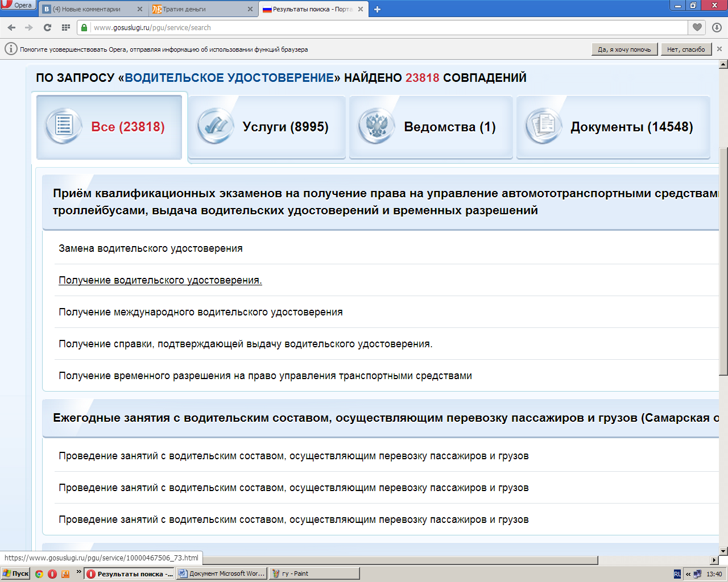Close the "Новые комментарии" tab
Screen dimensions: 728x582
[139, 9]
